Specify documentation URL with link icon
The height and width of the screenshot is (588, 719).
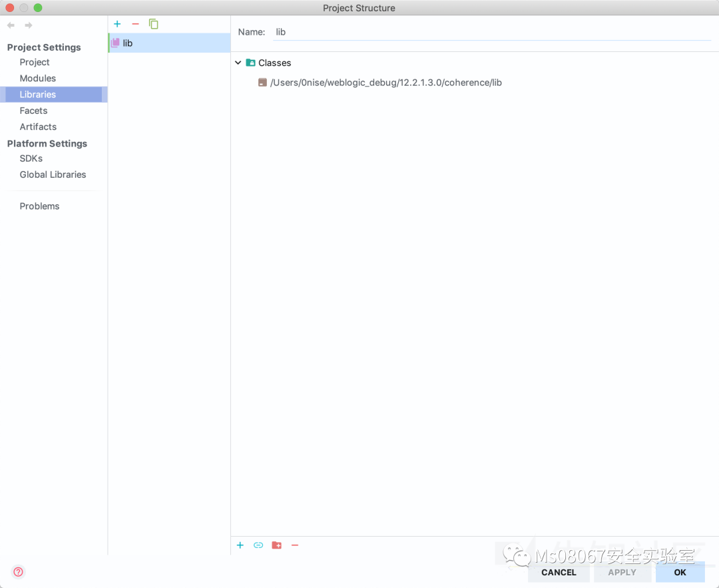click(x=258, y=545)
